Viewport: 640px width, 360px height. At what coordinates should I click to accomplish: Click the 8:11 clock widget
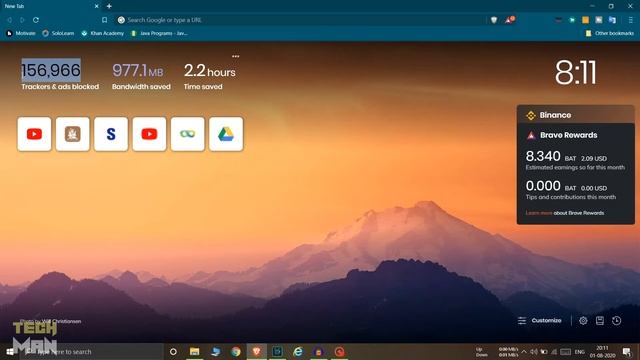click(x=576, y=73)
